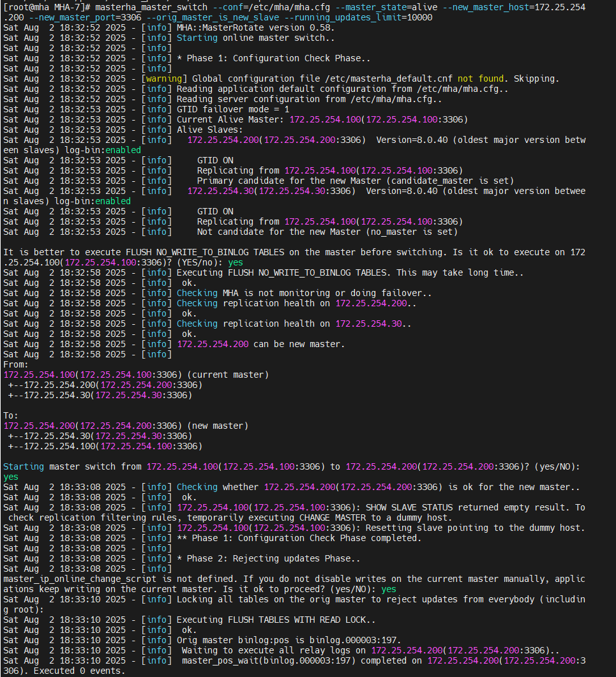Click the 'To:' heading
The height and width of the screenshot is (677, 616).
(x=11, y=416)
